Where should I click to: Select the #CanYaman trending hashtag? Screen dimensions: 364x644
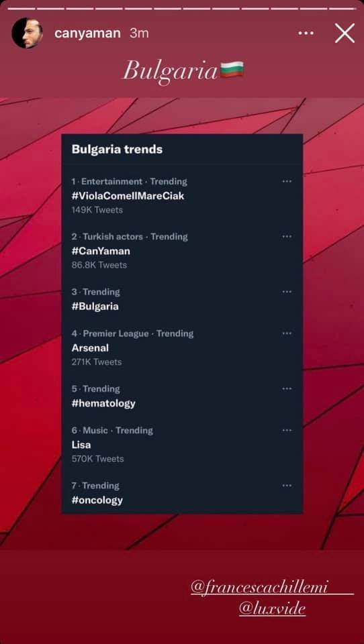101,251
